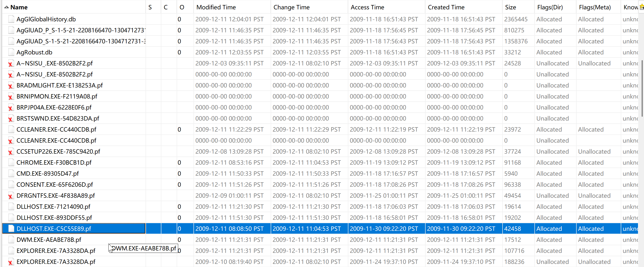Click the Change Time column header

[291, 7]
